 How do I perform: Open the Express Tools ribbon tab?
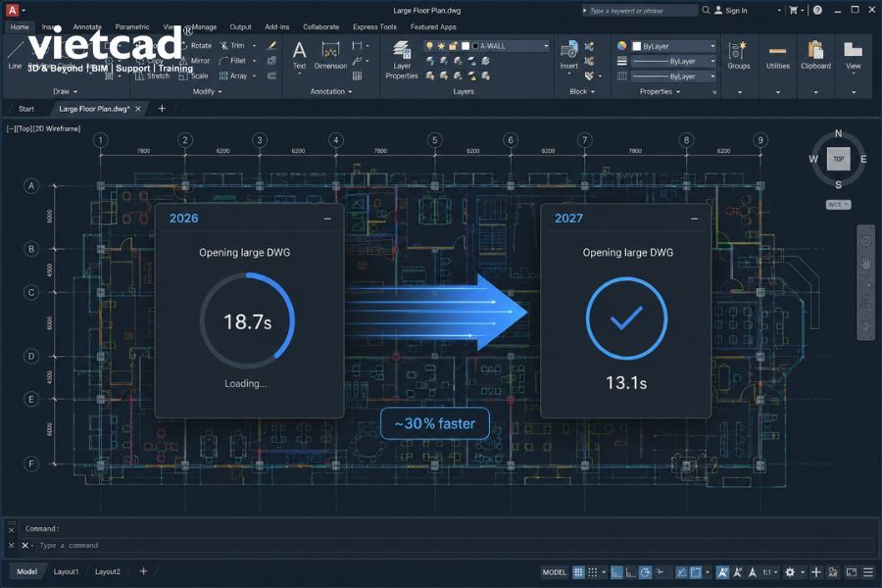click(x=374, y=27)
